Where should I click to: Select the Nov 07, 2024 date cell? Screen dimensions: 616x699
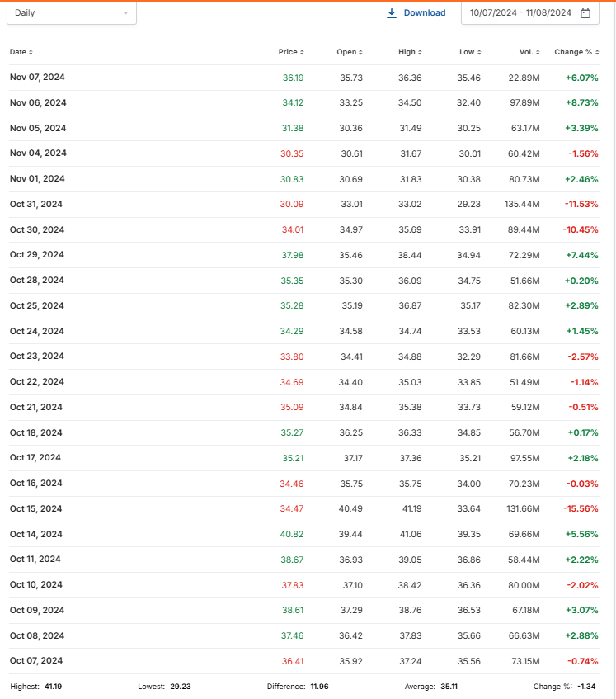pyautogui.click(x=37, y=77)
